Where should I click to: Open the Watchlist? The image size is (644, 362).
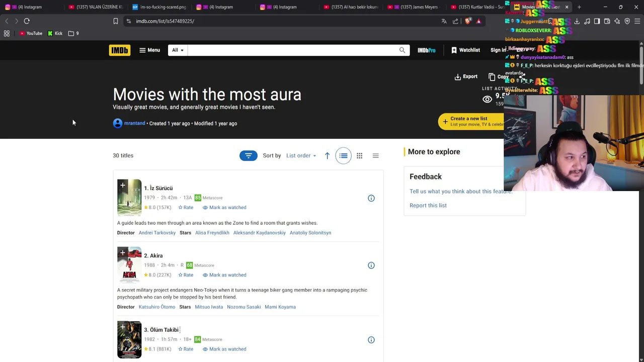pos(465,50)
